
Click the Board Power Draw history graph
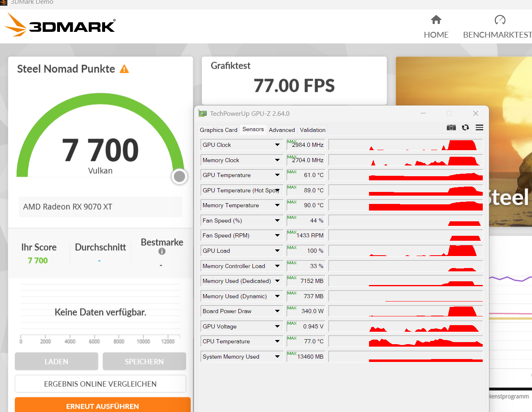[405, 311]
